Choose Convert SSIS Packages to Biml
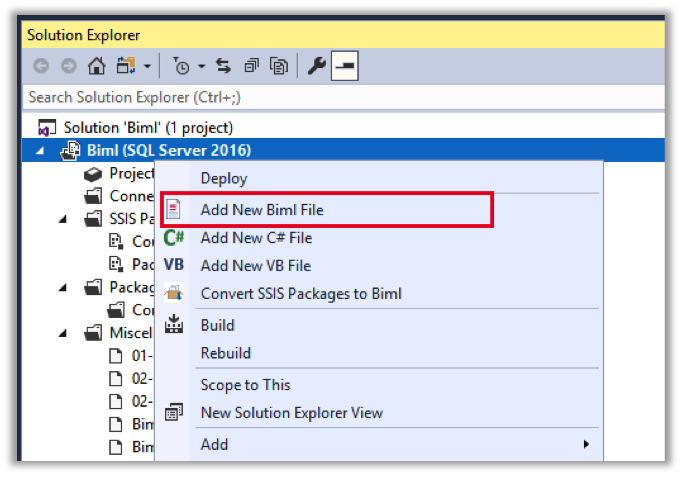The image size is (682, 477). pos(379,294)
